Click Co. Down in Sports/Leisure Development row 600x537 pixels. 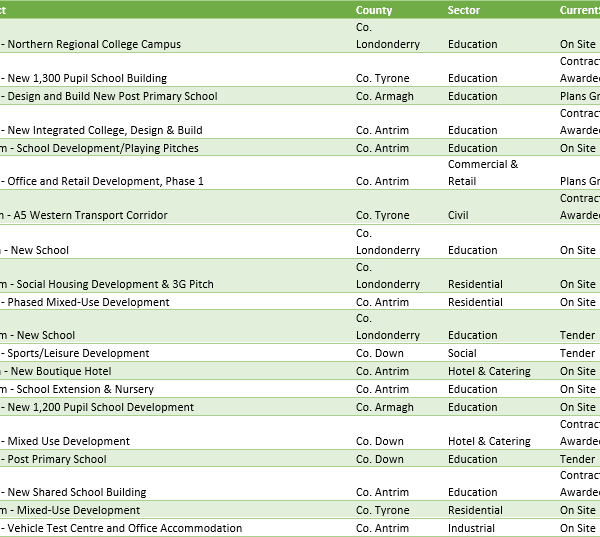pyautogui.click(x=380, y=353)
